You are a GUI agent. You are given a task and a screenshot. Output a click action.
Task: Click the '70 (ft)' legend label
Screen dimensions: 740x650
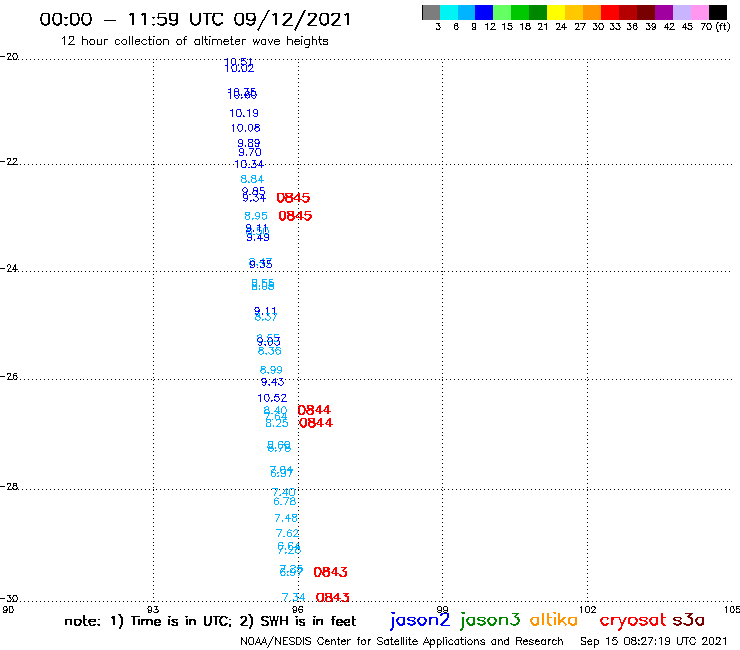coord(715,27)
